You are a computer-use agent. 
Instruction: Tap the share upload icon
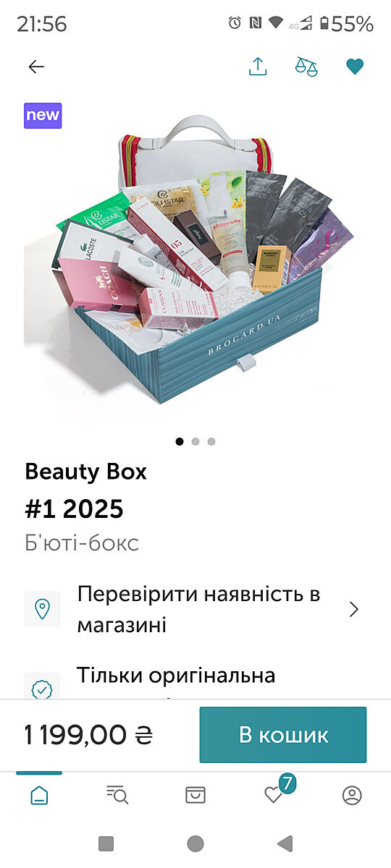click(258, 67)
